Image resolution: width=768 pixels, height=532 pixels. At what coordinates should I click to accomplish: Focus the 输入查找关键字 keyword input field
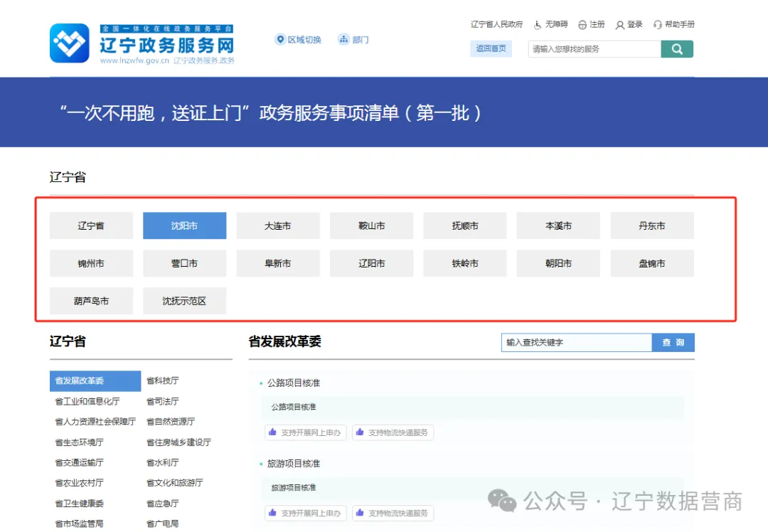tap(576, 343)
